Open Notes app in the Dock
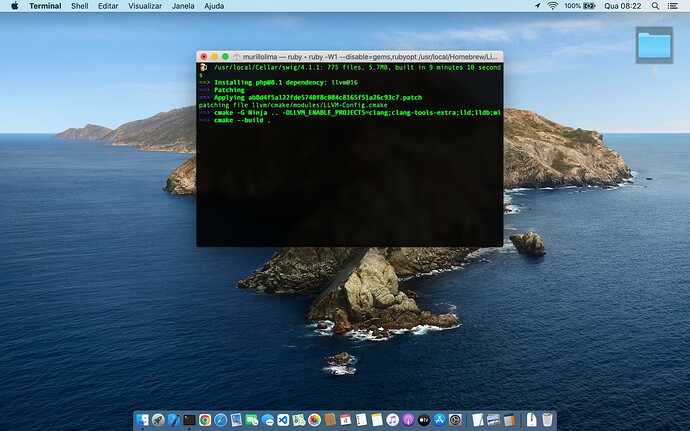 [x=377, y=420]
